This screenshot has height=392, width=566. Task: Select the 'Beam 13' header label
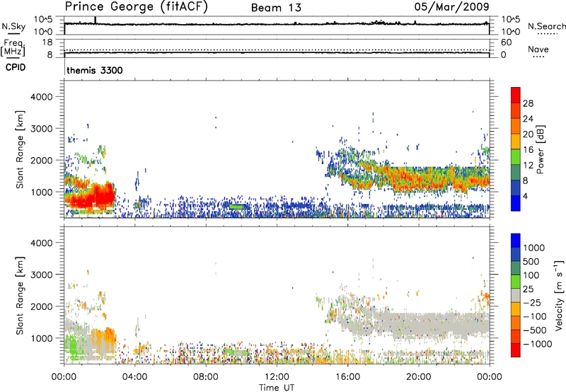click(276, 8)
